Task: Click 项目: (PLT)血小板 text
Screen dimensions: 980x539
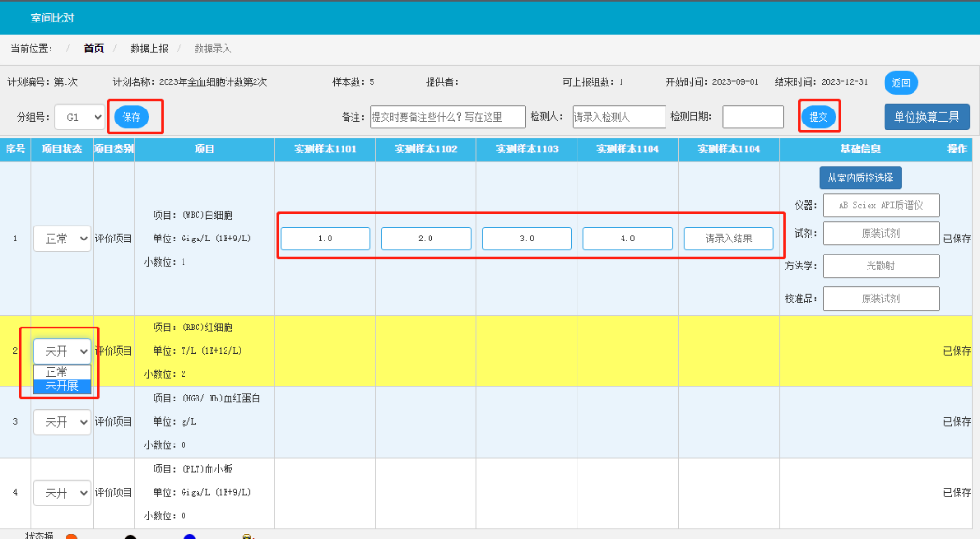Action: [x=193, y=469]
